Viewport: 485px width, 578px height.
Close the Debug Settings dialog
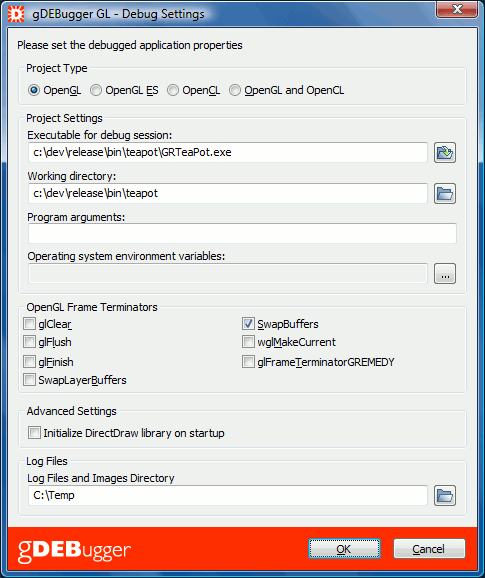[x=457, y=10]
